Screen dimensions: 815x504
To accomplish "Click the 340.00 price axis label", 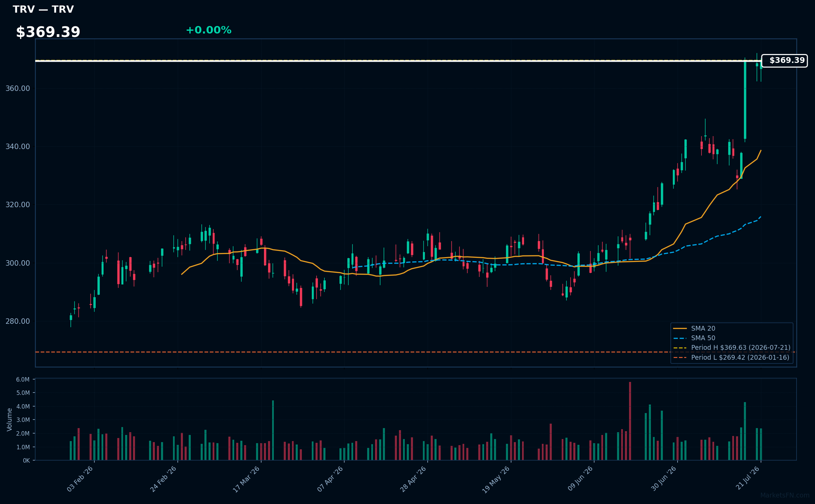I will pyautogui.click(x=18, y=146).
